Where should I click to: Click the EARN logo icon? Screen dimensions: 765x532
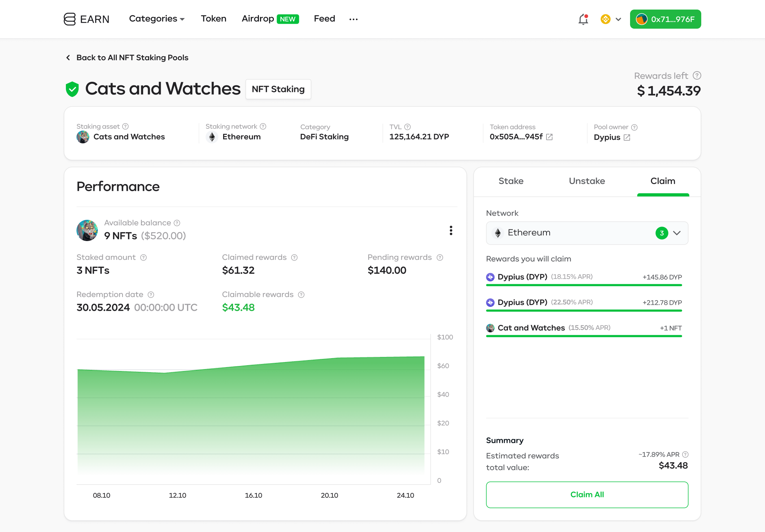click(70, 19)
